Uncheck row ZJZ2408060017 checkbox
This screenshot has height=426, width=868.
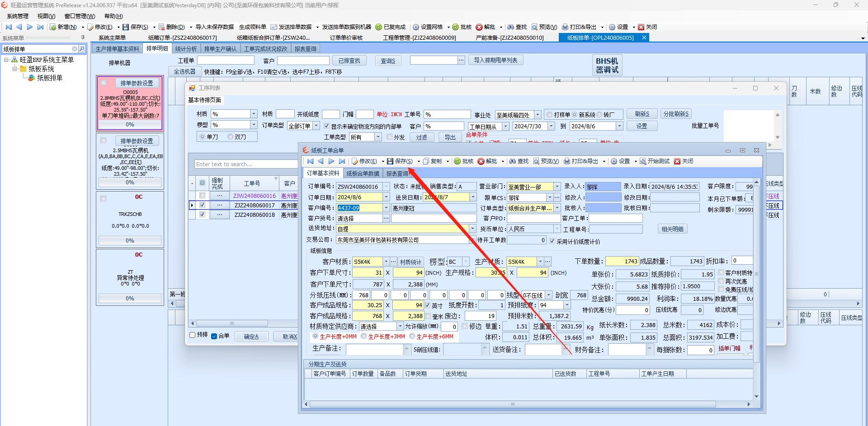[202, 205]
